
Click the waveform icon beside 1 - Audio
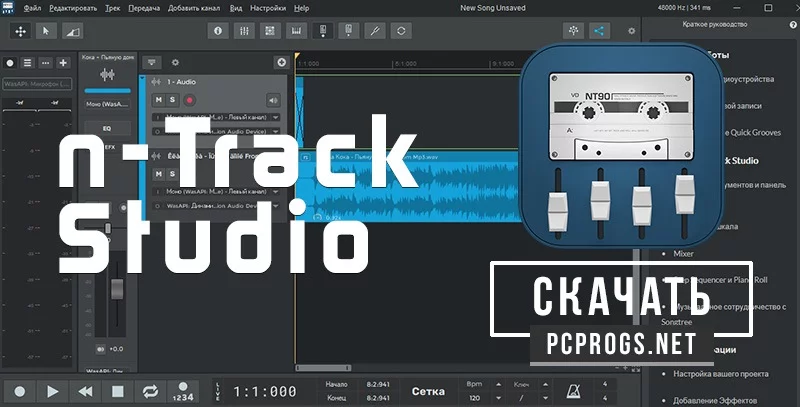tap(157, 82)
